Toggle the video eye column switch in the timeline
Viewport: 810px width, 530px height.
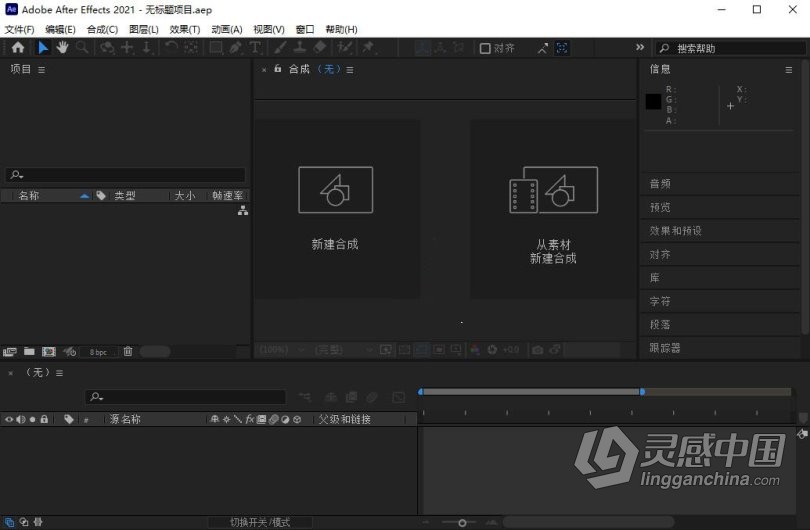[9, 419]
